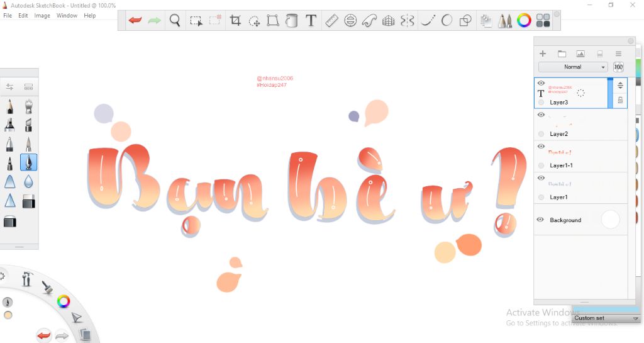Screen dimensions: 644x343
Task: Toggle visibility of Layer1
Action: (541, 178)
